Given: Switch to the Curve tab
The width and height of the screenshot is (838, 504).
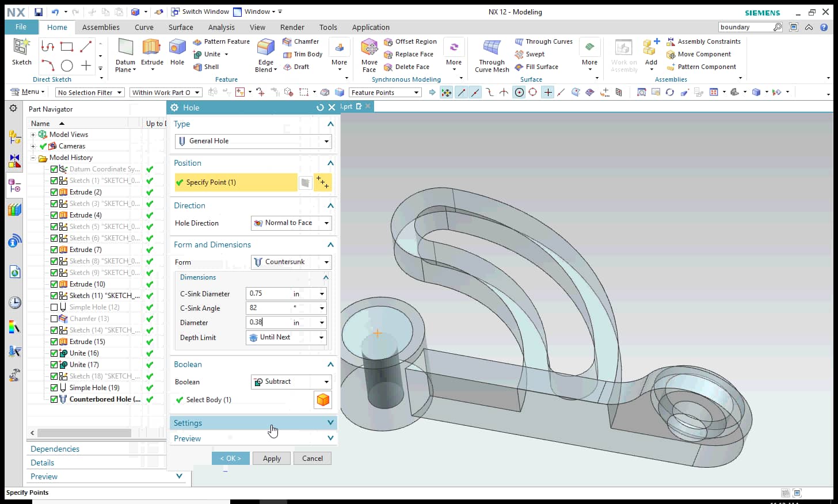Looking at the screenshot, I should point(144,27).
